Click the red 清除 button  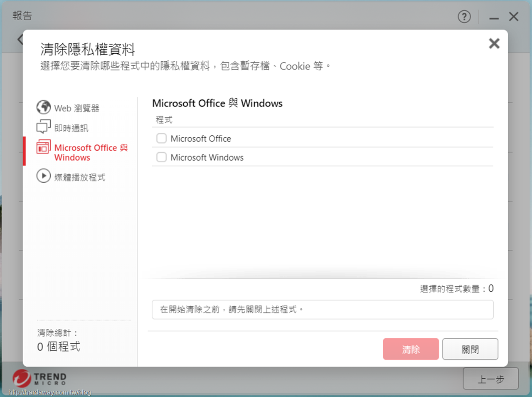[411, 349]
